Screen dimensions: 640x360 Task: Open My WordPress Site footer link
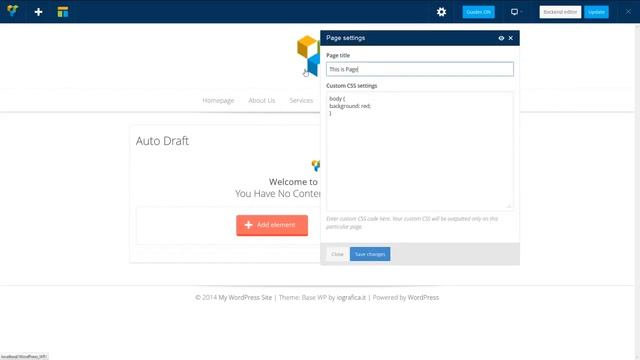click(x=245, y=298)
